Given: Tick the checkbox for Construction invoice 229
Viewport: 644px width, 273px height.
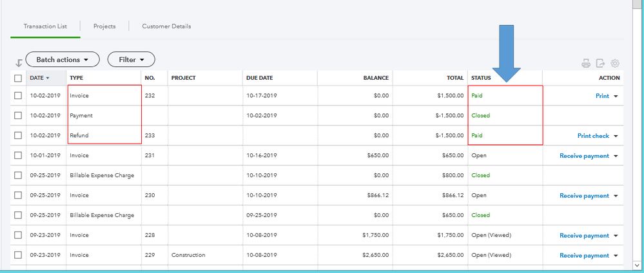Looking at the screenshot, I should [x=18, y=256].
